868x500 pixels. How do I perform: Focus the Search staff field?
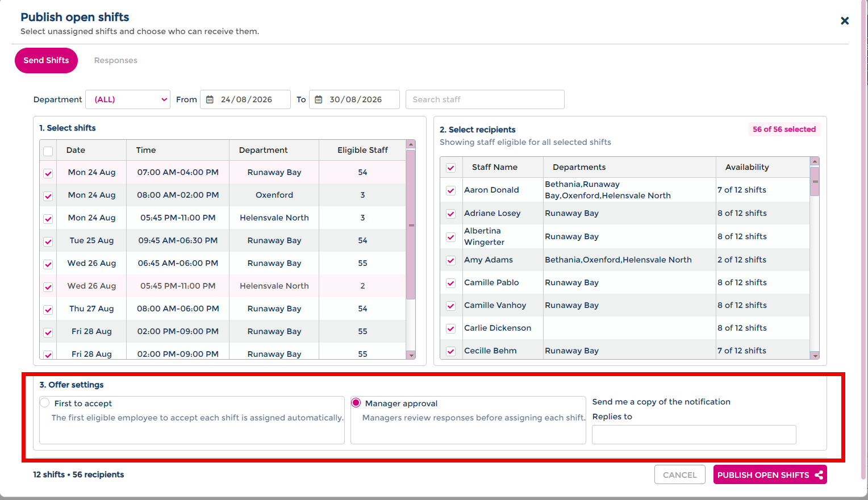point(485,99)
